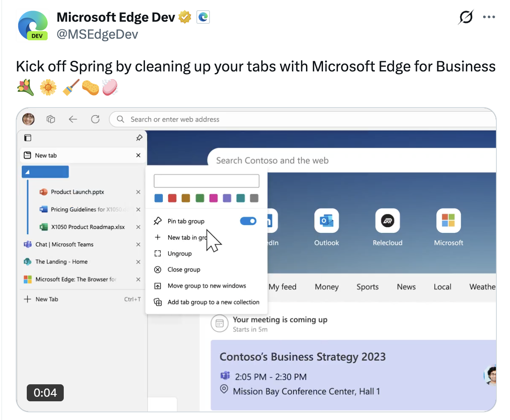Pin the vertical tabs pane with the pin icon
Screen dimensions: 510x420
click(x=139, y=138)
